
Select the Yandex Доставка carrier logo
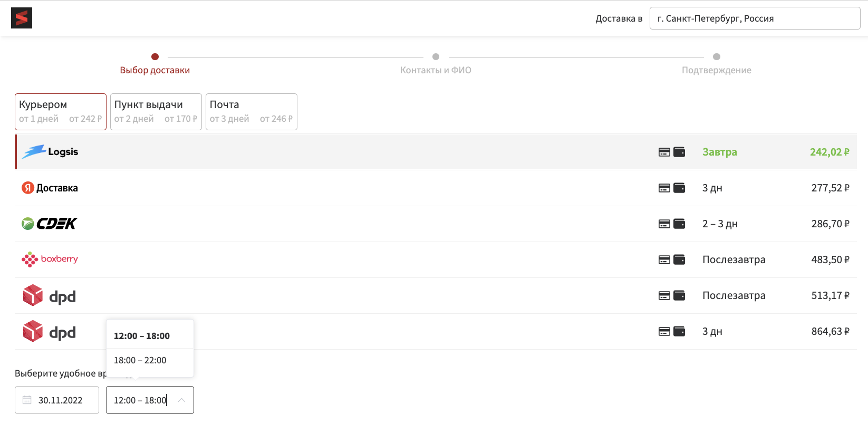click(50, 188)
